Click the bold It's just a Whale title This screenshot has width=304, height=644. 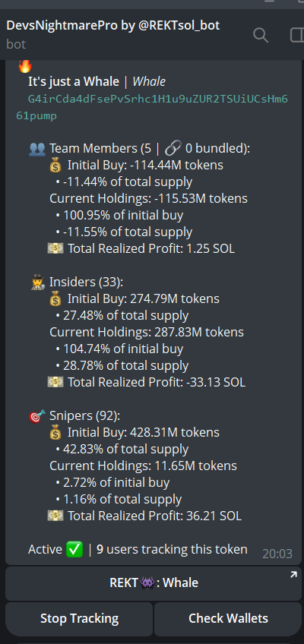tap(74, 82)
